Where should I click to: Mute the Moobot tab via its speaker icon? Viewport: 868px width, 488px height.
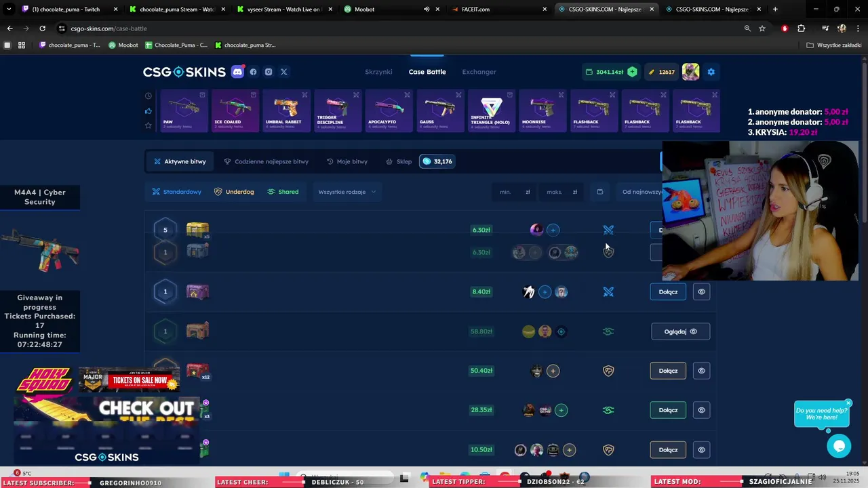click(x=427, y=9)
